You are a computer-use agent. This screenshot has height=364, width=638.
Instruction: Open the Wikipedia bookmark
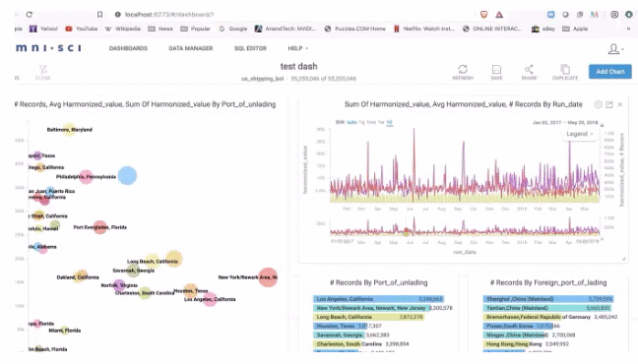123,29
